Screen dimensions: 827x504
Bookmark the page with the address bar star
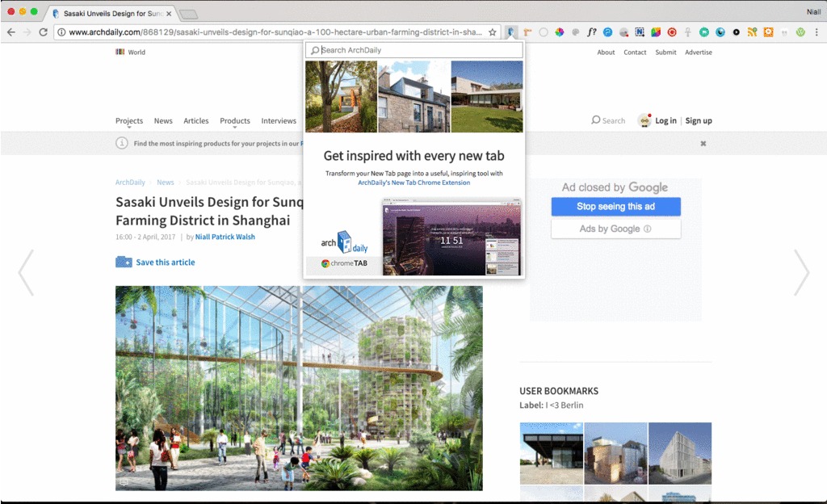493,32
